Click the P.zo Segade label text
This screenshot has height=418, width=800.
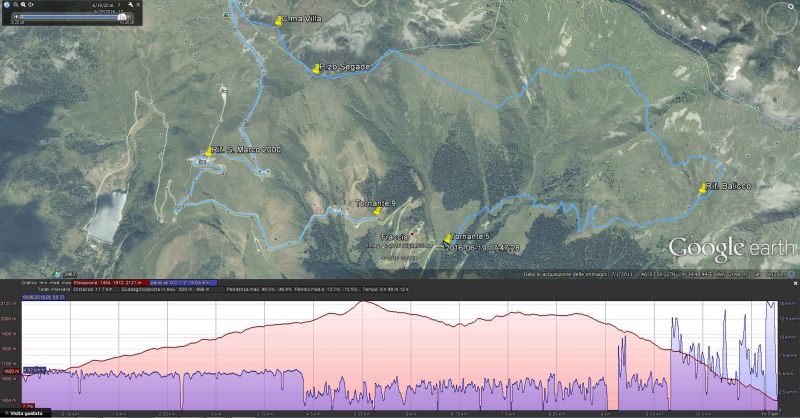(x=345, y=67)
